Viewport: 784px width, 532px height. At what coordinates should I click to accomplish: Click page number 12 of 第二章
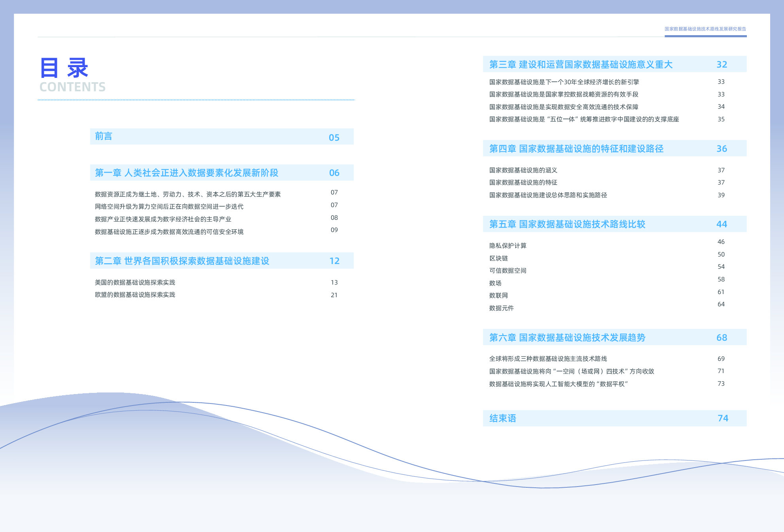334,261
